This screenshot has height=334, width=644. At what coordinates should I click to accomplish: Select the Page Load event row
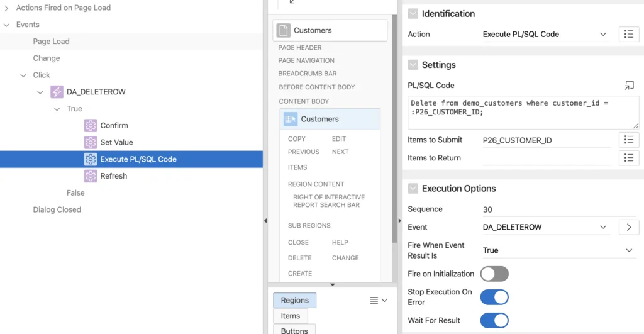coord(131,42)
